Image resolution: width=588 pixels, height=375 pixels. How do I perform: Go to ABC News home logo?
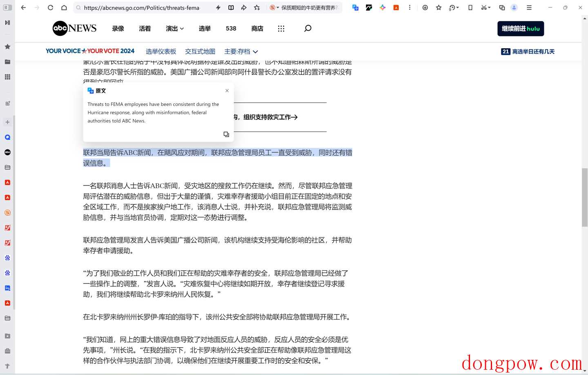click(75, 28)
